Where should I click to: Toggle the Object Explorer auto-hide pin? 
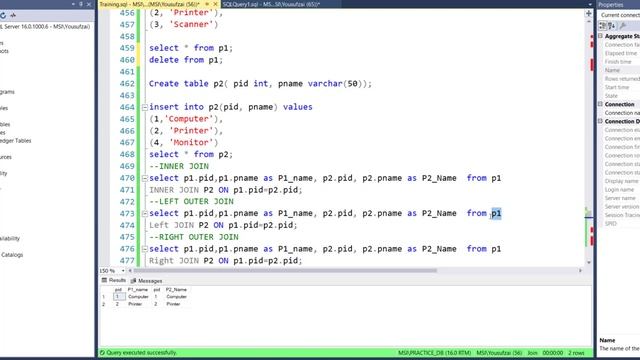pos(81,4)
